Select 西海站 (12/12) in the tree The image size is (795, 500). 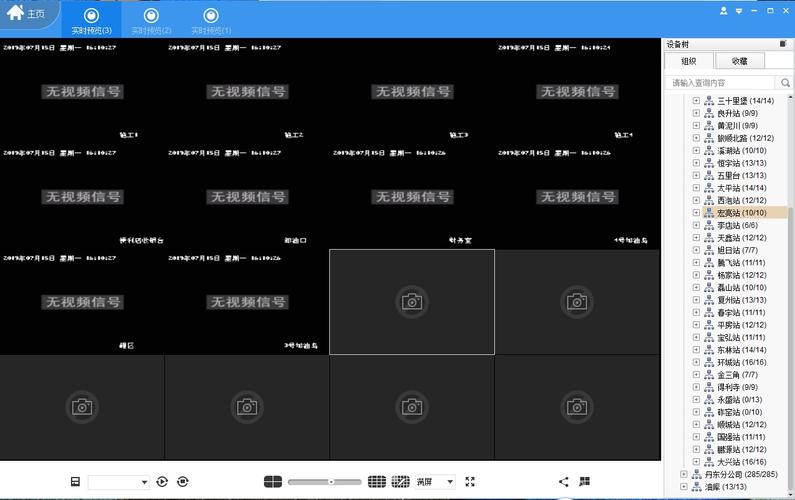(x=741, y=200)
